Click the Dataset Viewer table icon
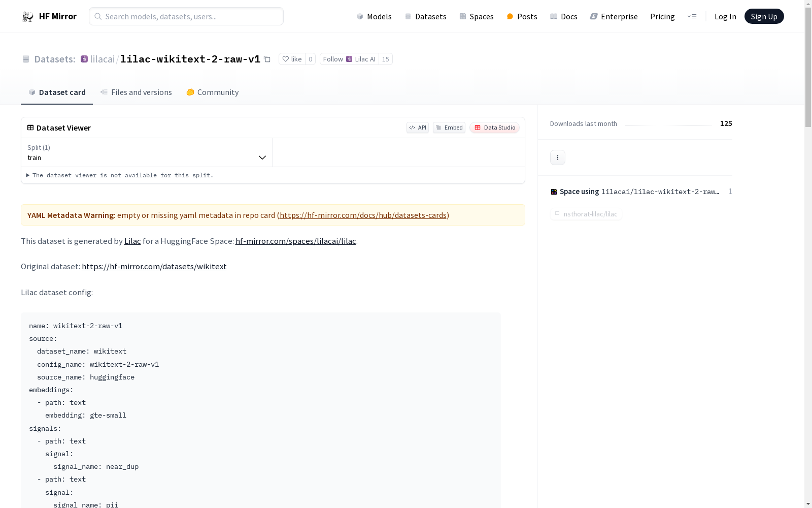 [30, 128]
